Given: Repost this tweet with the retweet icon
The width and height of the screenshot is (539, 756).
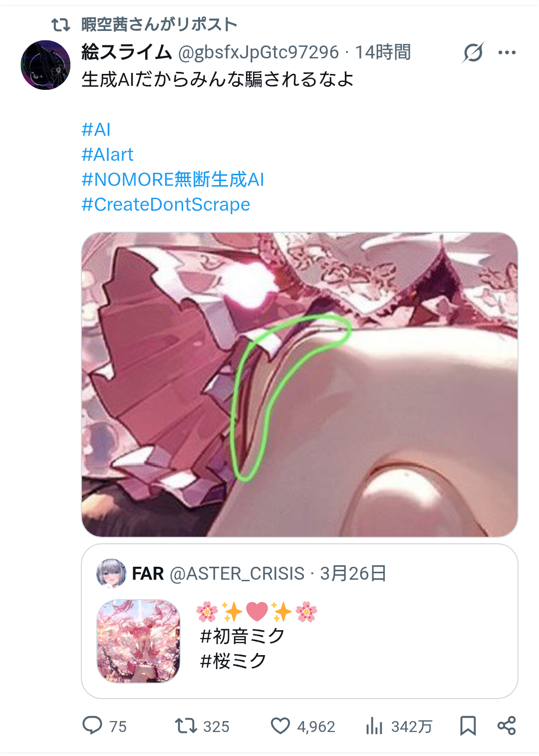Looking at the screenshot, I should (x=186, y=726).
